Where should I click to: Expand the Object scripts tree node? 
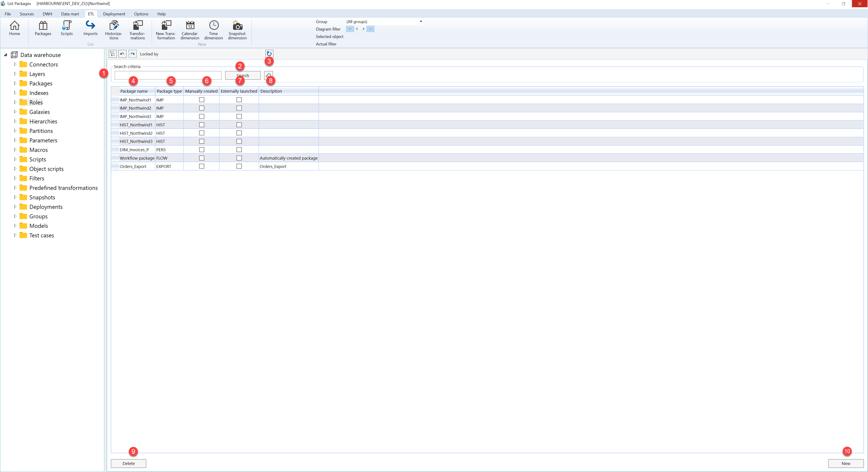15,169
